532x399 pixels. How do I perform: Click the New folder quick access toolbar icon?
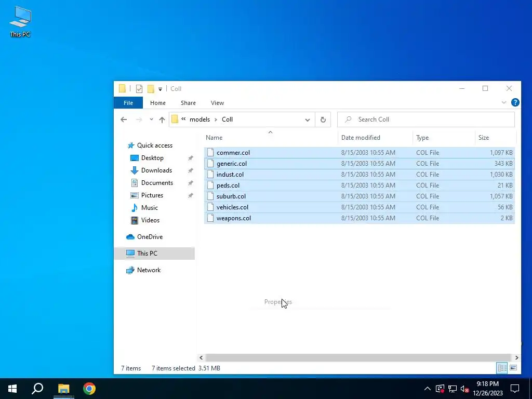pos(151,89)
